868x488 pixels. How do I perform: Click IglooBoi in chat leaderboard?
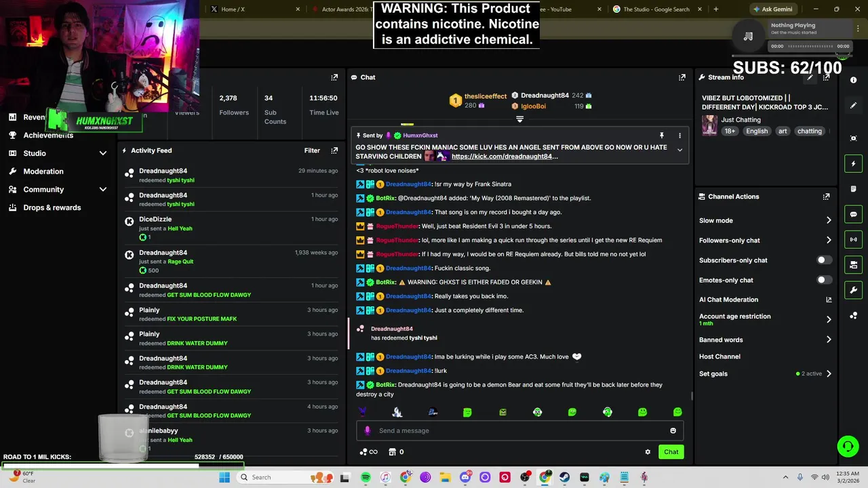(533, 106)
